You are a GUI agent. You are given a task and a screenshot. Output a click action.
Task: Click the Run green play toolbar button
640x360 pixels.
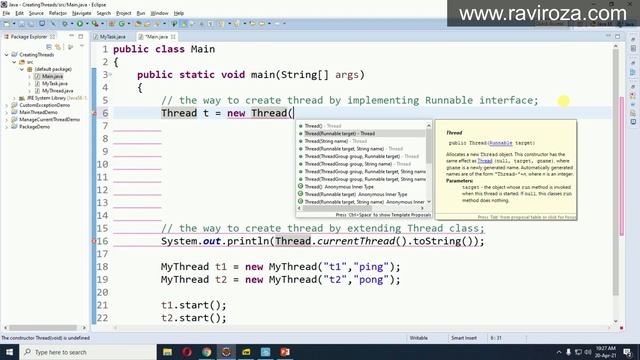point(80,24)
